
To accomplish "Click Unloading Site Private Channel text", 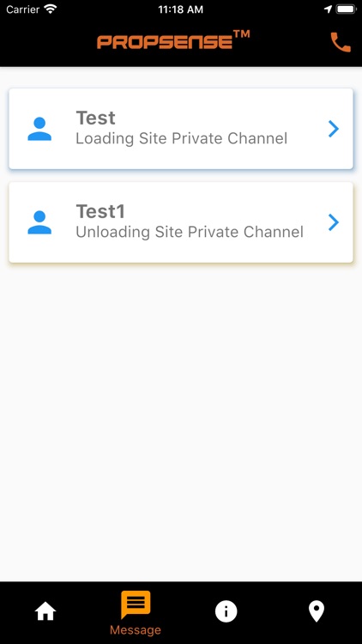I will click(190, 232).
